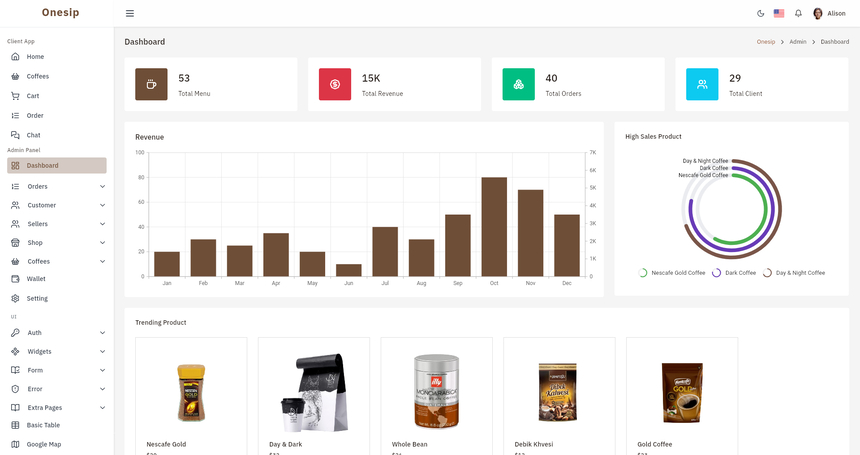Toggle Nescafe Gold Coffee legend marker
Screen dimensions: 860x455
(643, 272)
